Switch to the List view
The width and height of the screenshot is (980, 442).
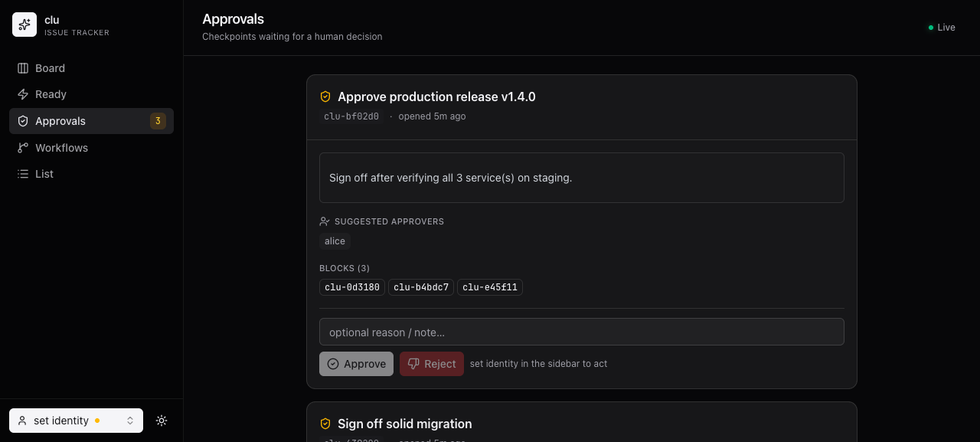click(x=91, y=174)
